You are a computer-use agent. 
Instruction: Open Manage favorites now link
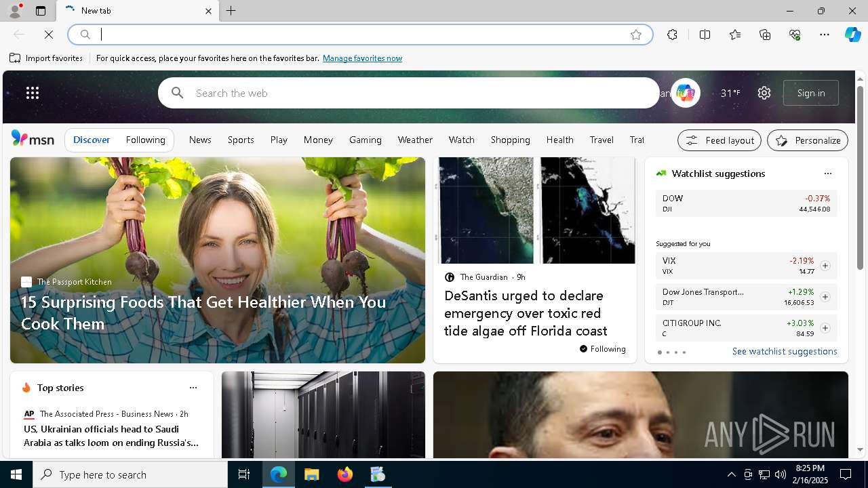[362, 58]
